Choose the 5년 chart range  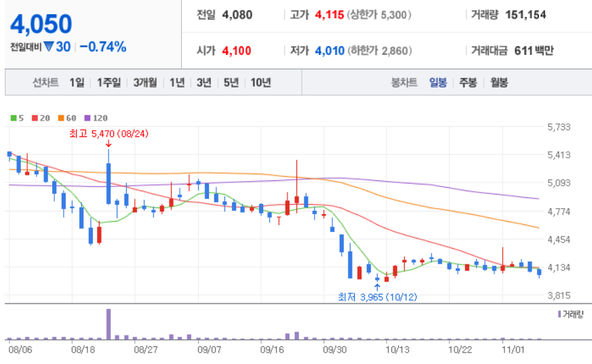pyautogui.click(x=231, y=82)
